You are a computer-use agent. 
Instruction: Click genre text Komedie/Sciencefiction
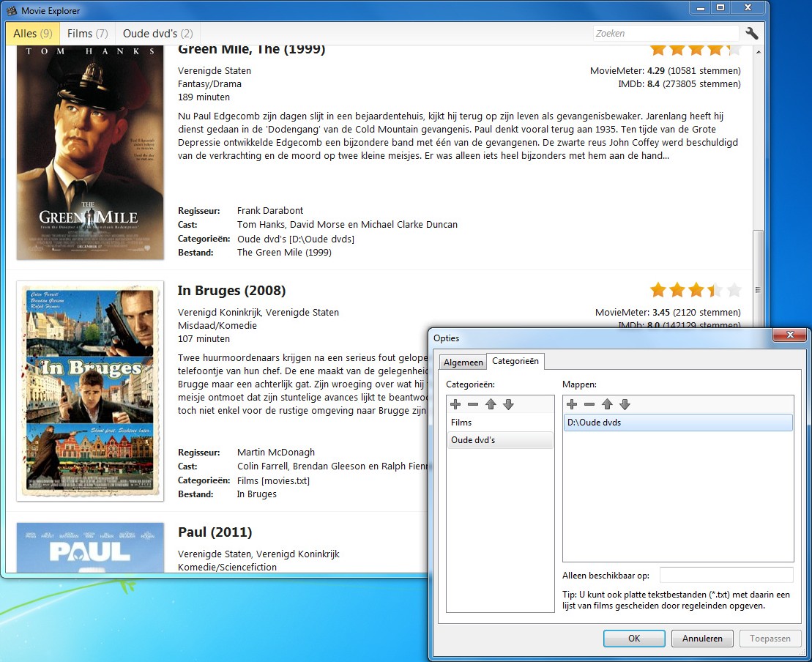(x=227, y=567)
